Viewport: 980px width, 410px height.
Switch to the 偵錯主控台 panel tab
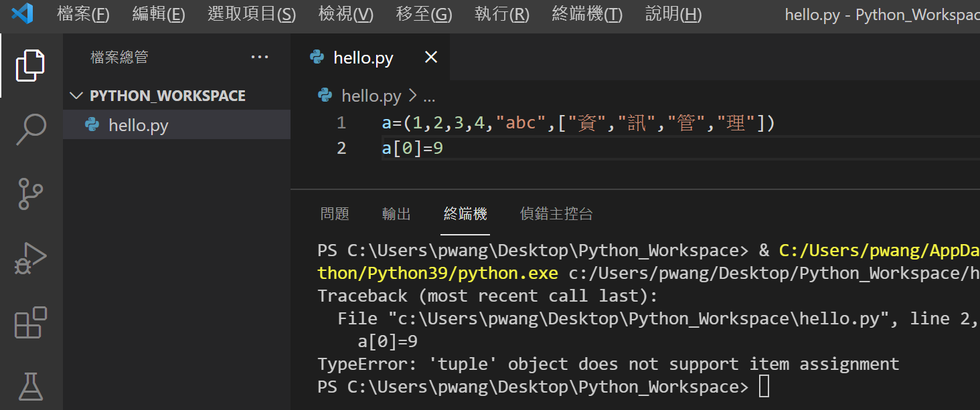[556, 214]
